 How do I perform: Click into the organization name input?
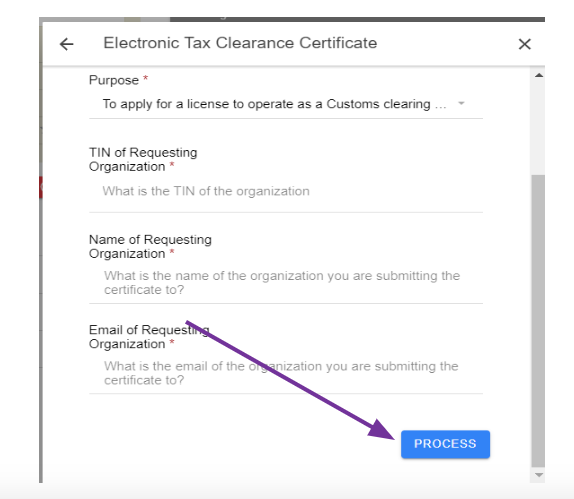(x=286, y=283)
